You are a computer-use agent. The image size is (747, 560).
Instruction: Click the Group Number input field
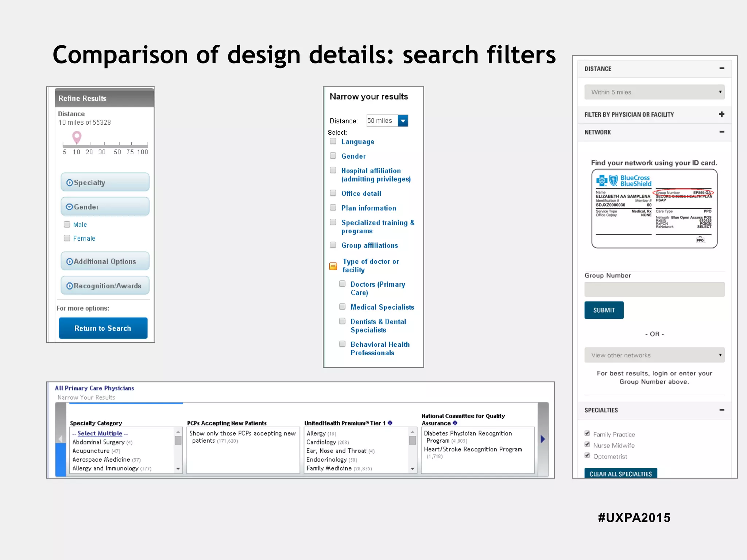654,289
